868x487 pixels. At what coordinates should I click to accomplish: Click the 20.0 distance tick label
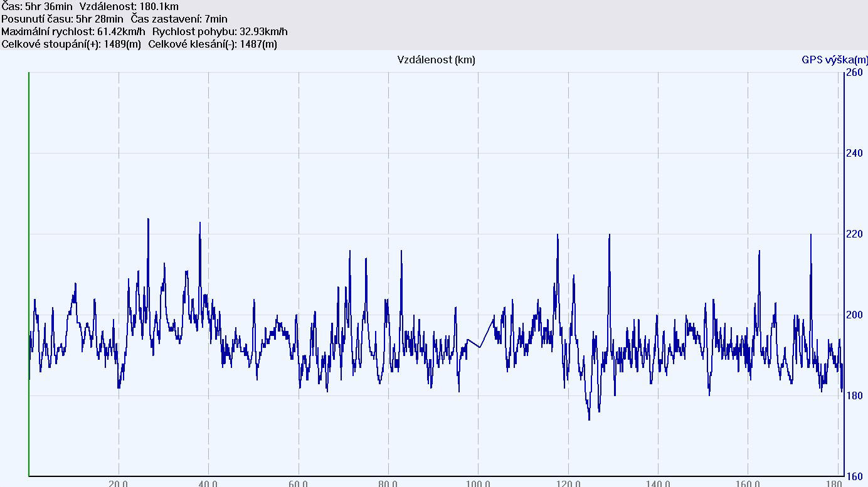[x=119, y=483]
